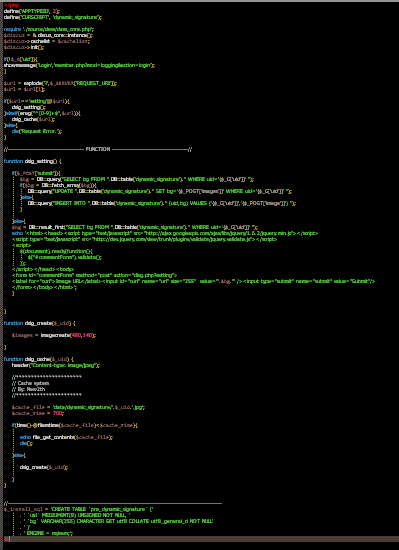Click the INSERT INTO query line
Image resolution: width=399 pixels, height=550 pixels.
162,203
